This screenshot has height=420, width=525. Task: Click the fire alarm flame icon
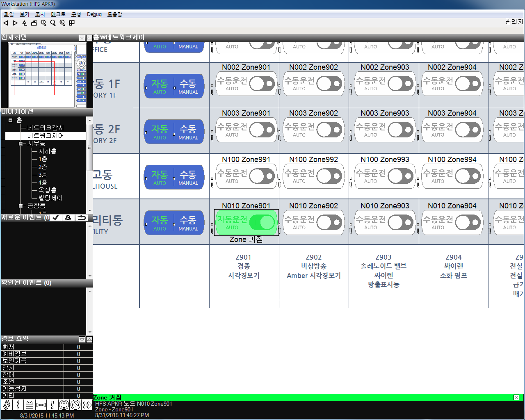tap(7, 405)
